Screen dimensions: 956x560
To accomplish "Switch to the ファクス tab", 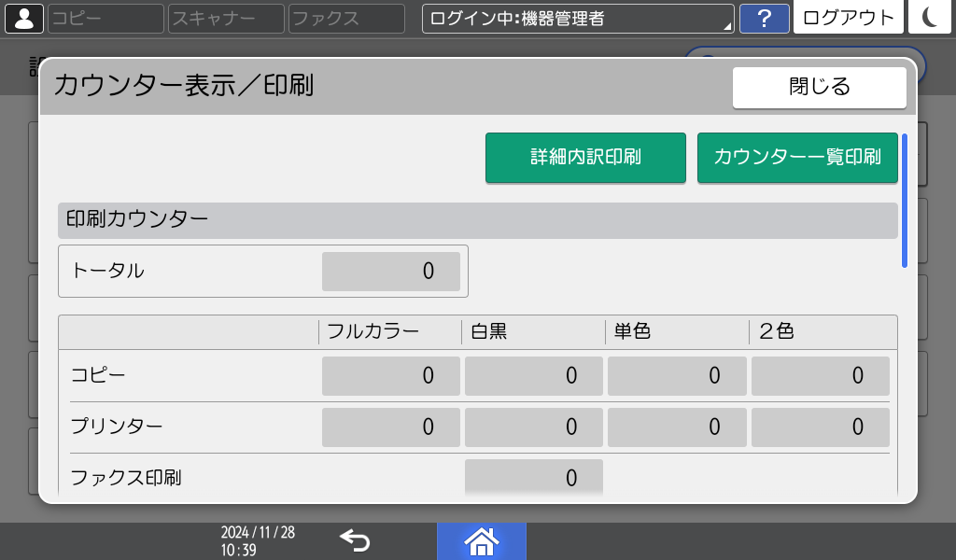I will point(345,17).
